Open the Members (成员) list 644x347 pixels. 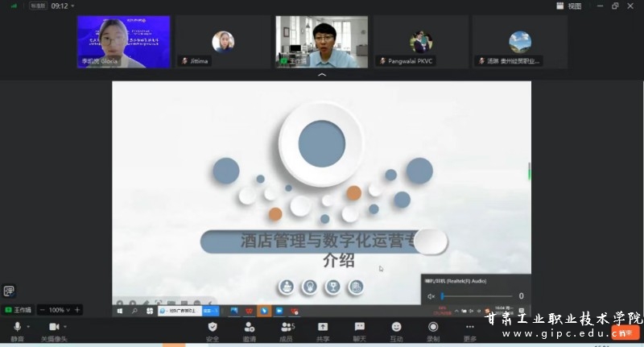[286, 328]
